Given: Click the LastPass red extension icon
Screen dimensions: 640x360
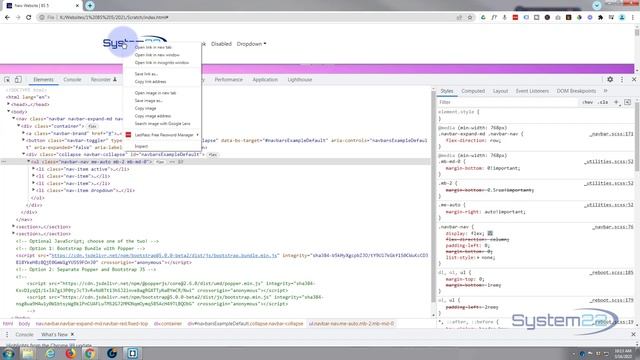Looking at the screenshot, I should pos(515,18).
